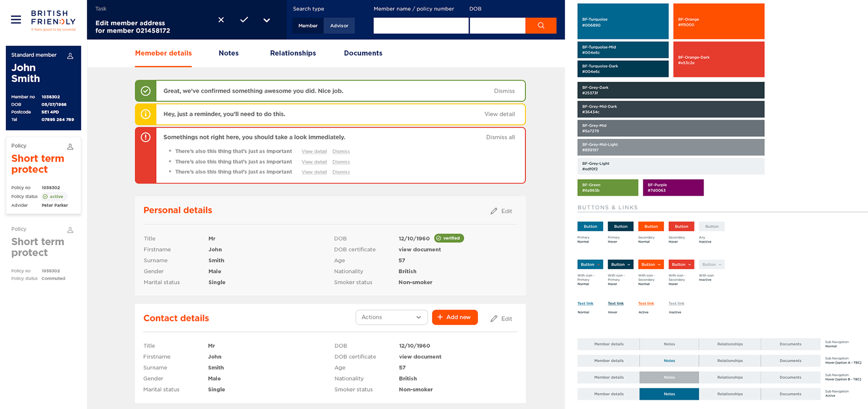Click Dismiss all on the red alert
The height and width of the screenshot is (409, 868).
coord(500,137)
